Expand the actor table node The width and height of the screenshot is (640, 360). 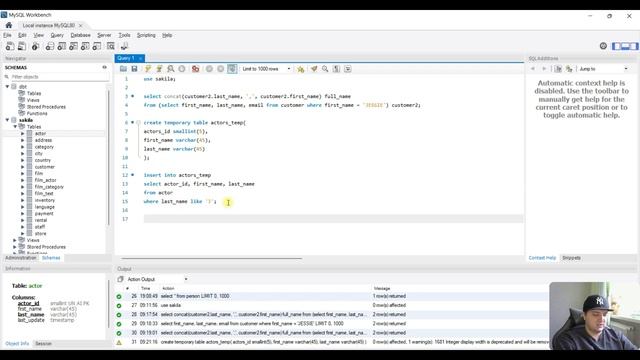coord(23,133)
